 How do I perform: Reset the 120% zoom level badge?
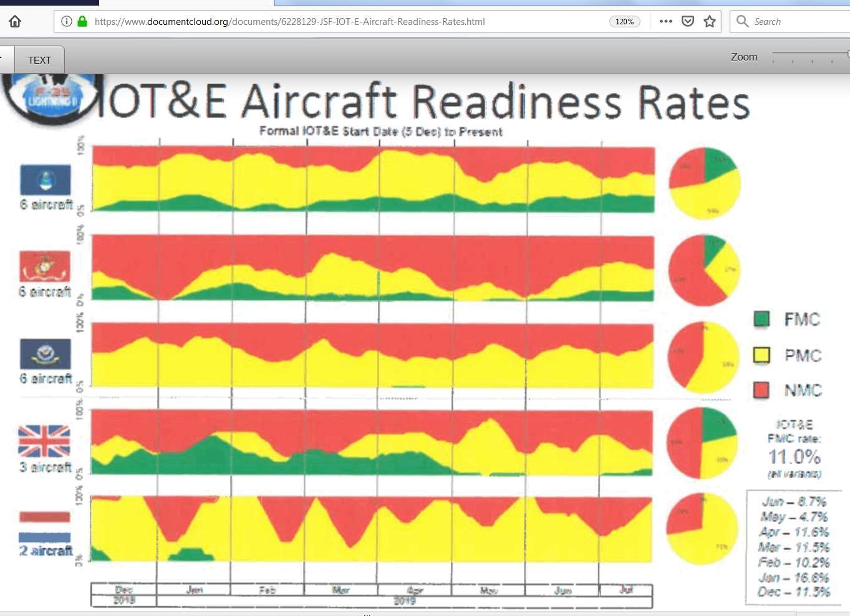click(624, 22)
